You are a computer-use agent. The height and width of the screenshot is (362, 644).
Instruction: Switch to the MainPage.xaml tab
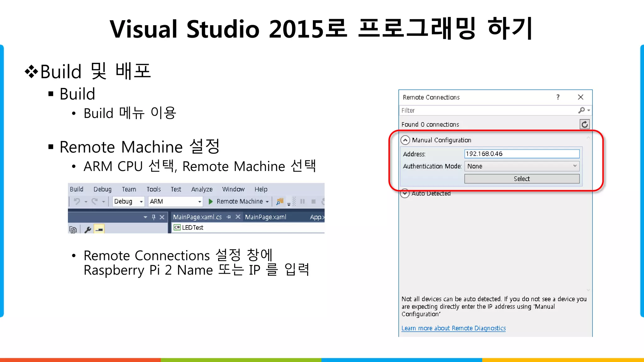click(266, 217)
